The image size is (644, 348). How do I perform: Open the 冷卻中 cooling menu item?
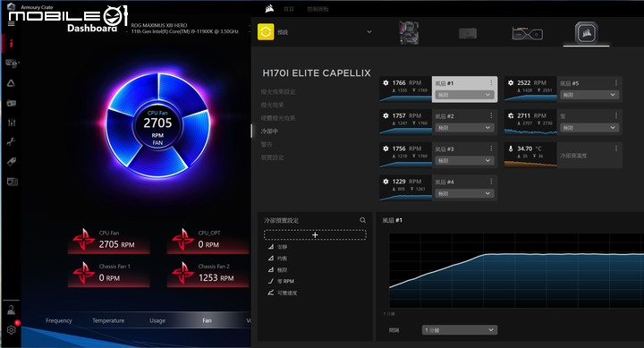coord(269,132)
